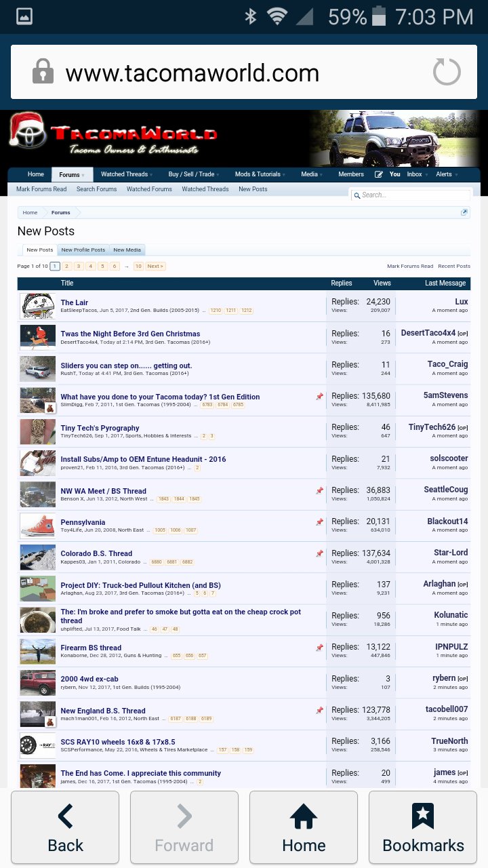Expand the Alerts dropdown
The image size is (488, 868).
456,175
